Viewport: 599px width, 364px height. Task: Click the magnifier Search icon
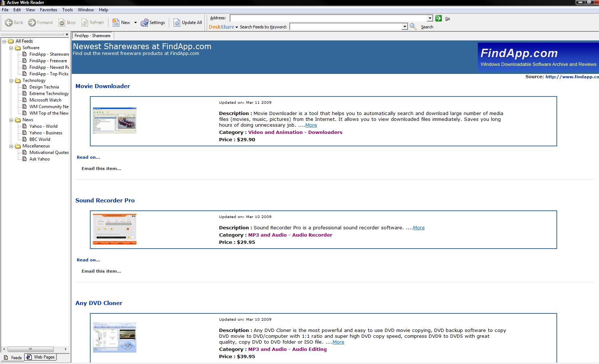point(413,27)
